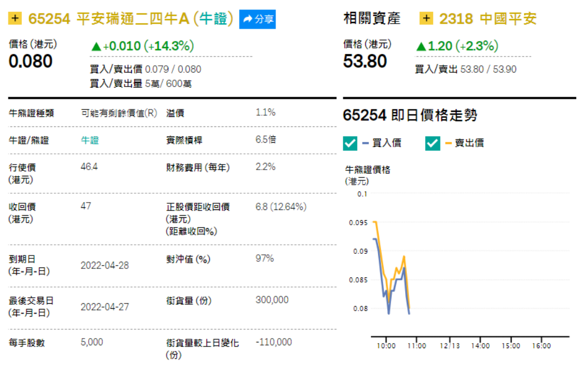Click the 16:00 tick on chart axis
This screenshot has height=365, width=588.
click(x=541, y=346)
